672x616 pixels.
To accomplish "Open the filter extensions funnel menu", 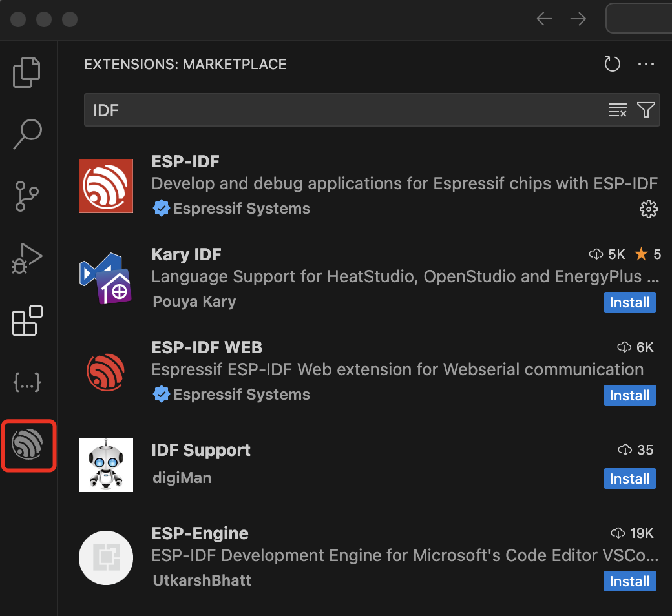I will coord(646,110).
